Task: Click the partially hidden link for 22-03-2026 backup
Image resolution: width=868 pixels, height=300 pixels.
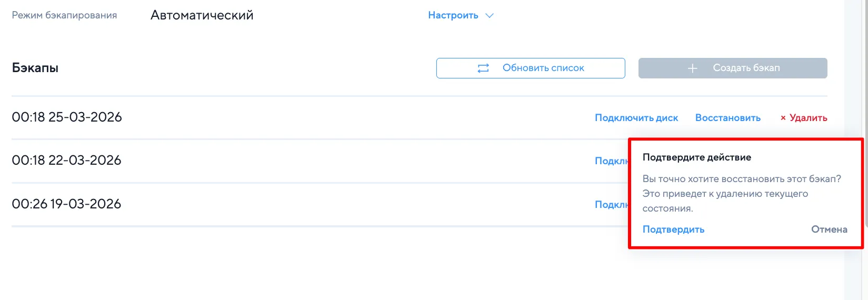Action: point(611,161)
